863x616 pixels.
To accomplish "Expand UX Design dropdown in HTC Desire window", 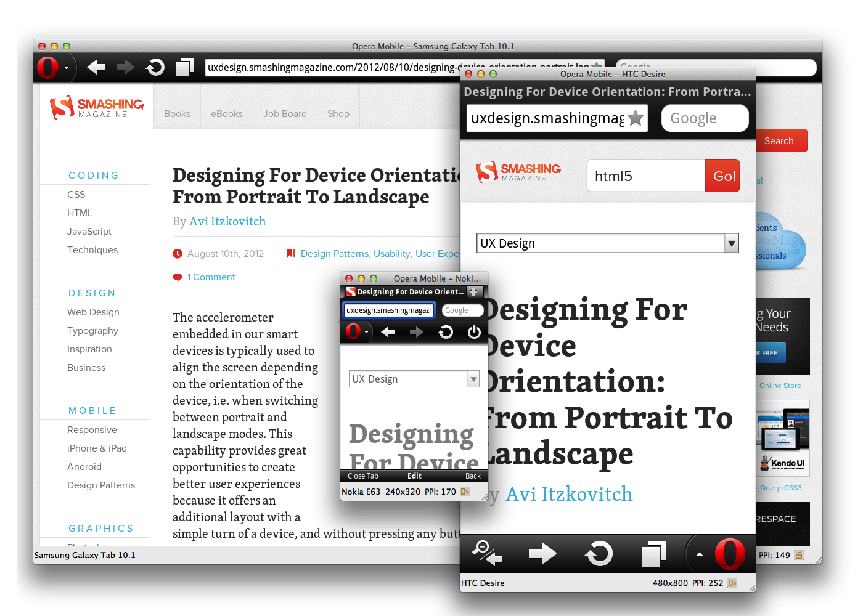I will [x=607, y=243].
